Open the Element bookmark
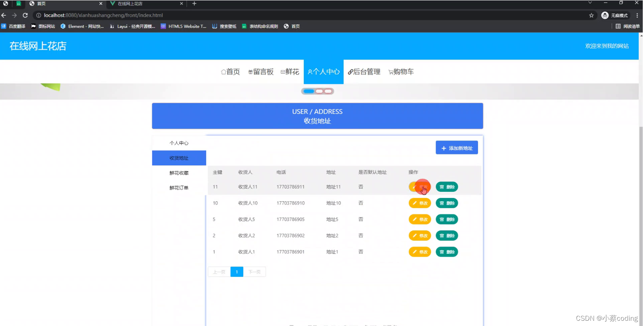The width and height of the screenshot is (644, 326). click(x=82, y=26)
